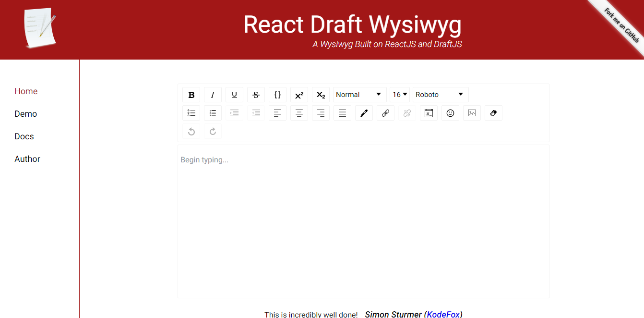Insert an ordered numbered list

click(213, 113)
